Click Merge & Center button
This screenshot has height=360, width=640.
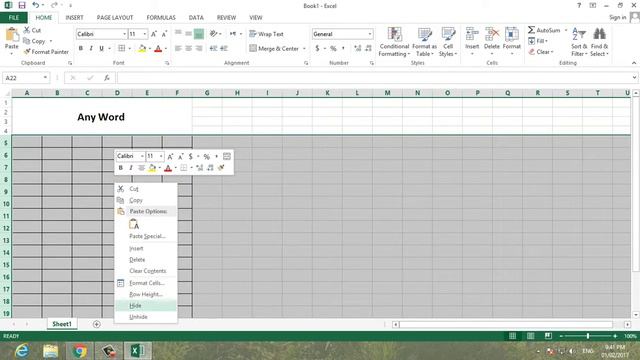[274, 49]
